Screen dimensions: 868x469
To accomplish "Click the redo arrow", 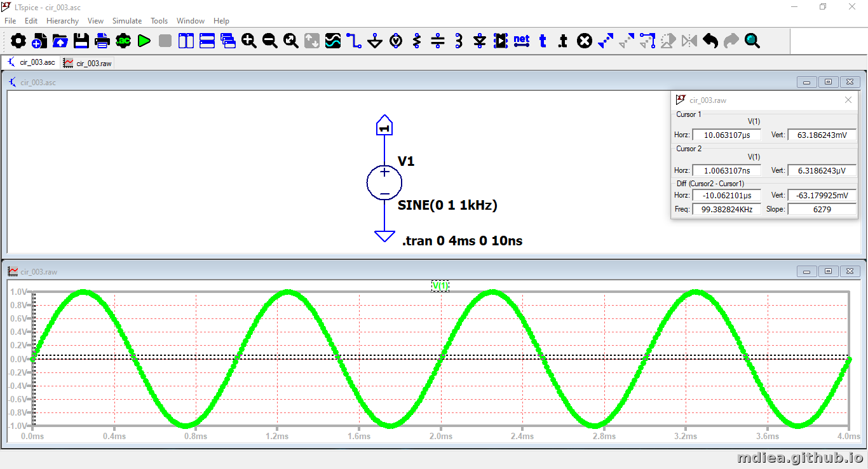I will pos(731,41).
